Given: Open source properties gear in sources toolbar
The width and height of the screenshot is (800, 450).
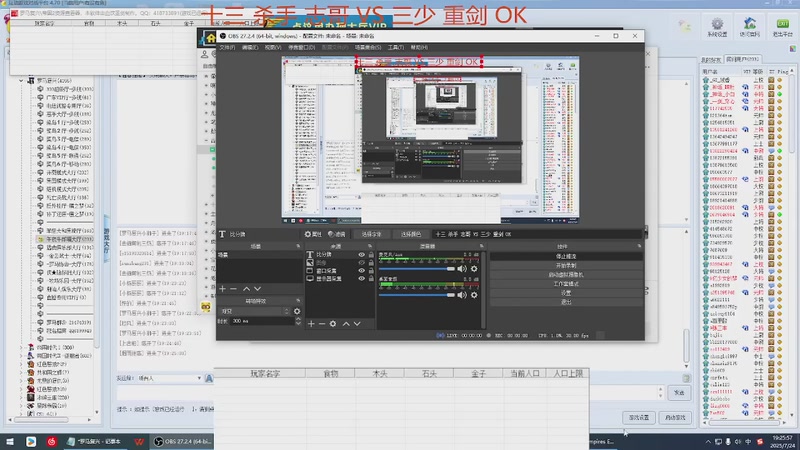Looking at the screenshot, I should [333, 323].
